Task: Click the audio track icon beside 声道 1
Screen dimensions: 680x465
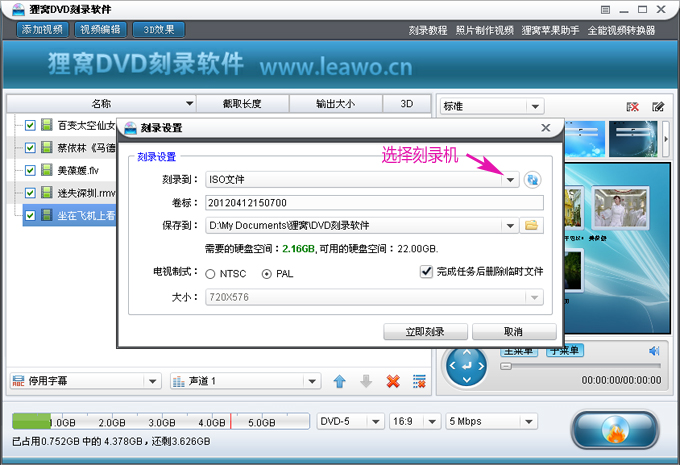Action: click(179, 381)
